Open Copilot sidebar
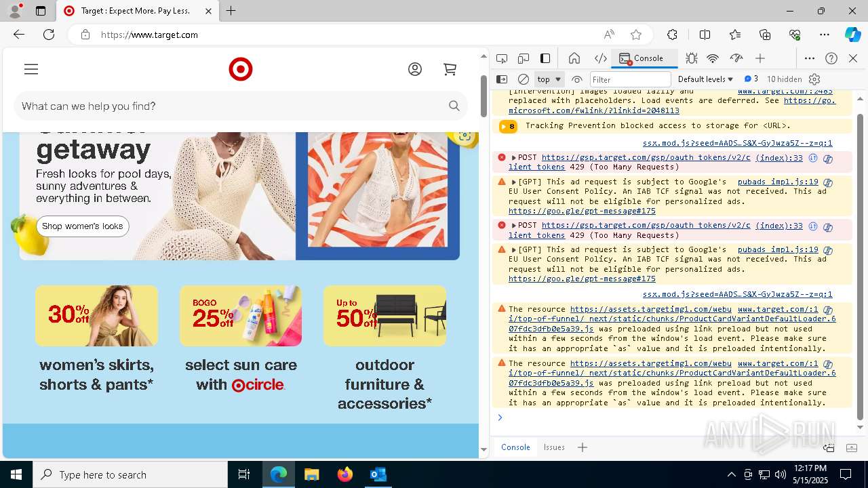868x488 pixels. click(x=852, y=35)
